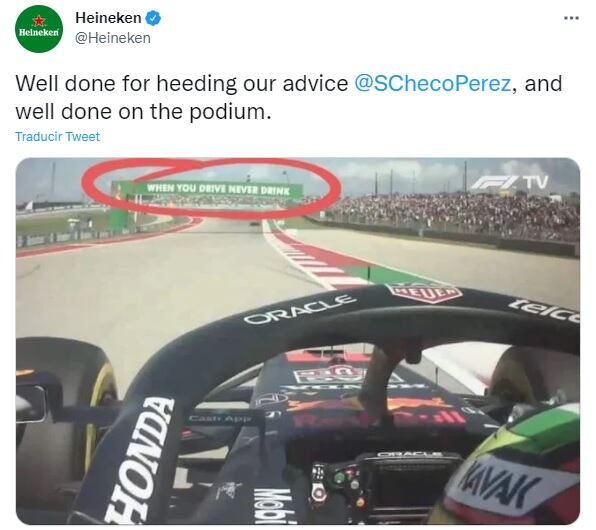Click the Cash App sticker on the car
The image size is (596, 530).
pyautogui.click(x=220, y=418)
